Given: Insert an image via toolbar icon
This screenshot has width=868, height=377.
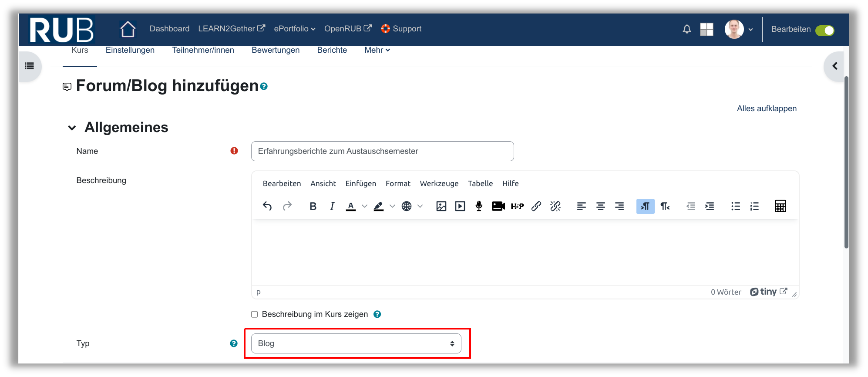Looking at the screenshot, I should [x=441, y=206].
